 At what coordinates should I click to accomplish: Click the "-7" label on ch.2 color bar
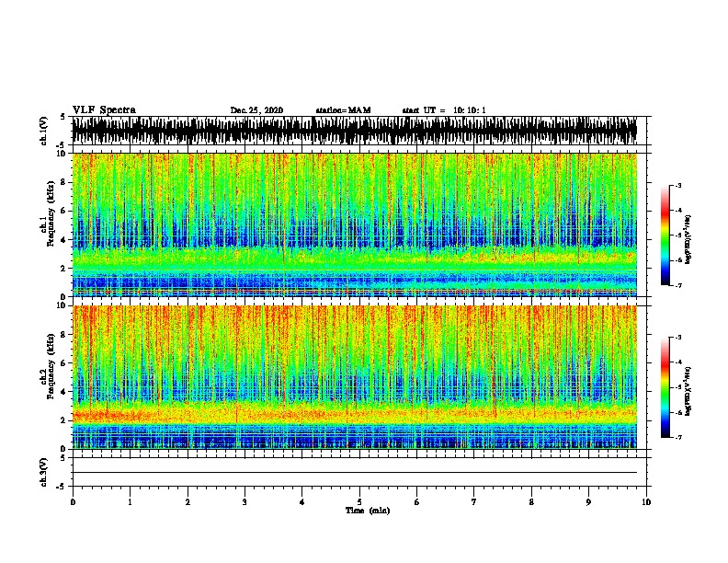pyautogui.click(x=678, y=437)
